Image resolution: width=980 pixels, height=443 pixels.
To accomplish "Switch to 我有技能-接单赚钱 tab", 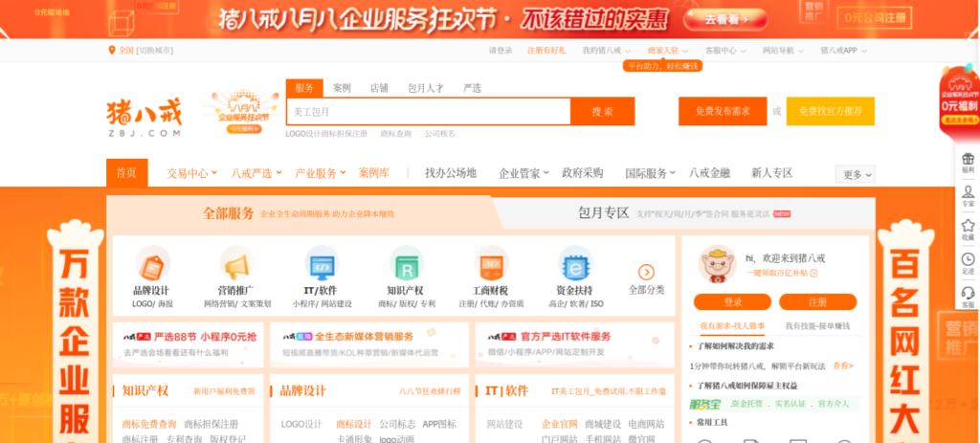I will 817,326.
